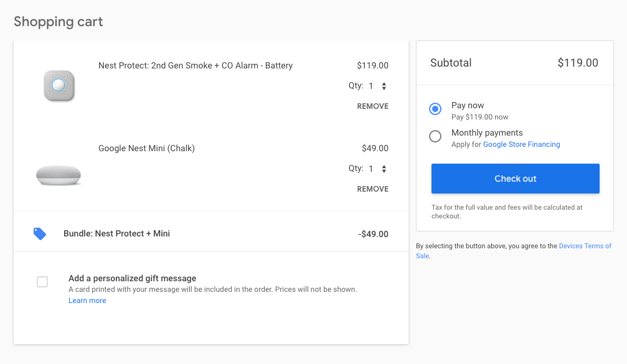The width and height of the screenshot is (627, 364).
Task: Click the Google Nest Mini (Chalk) title
Action: [x=146, y=148]
